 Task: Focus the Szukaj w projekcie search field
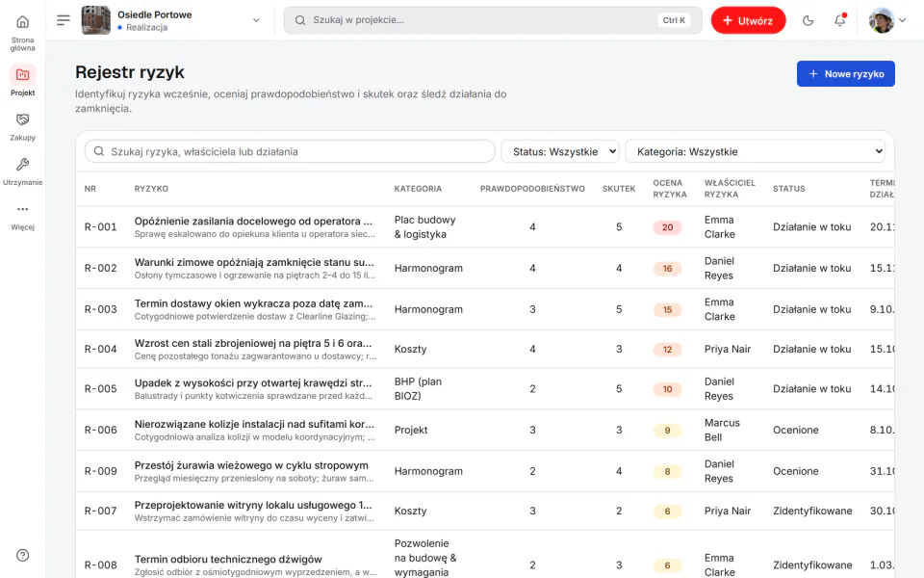(x=493, y=20)
